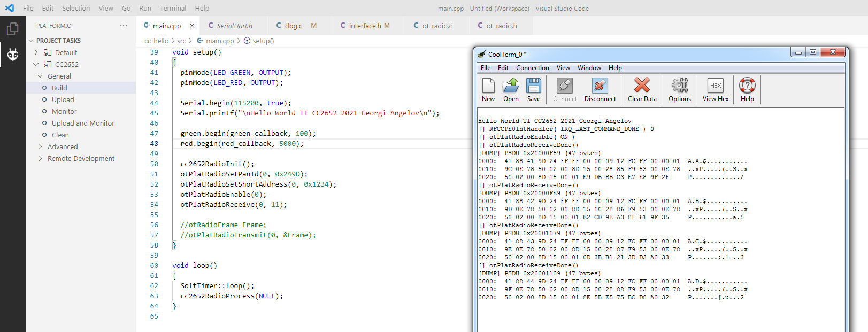Click main.cpp in the breadcrumb
Screen dimensions: 868x332
(x=220, y=41)
